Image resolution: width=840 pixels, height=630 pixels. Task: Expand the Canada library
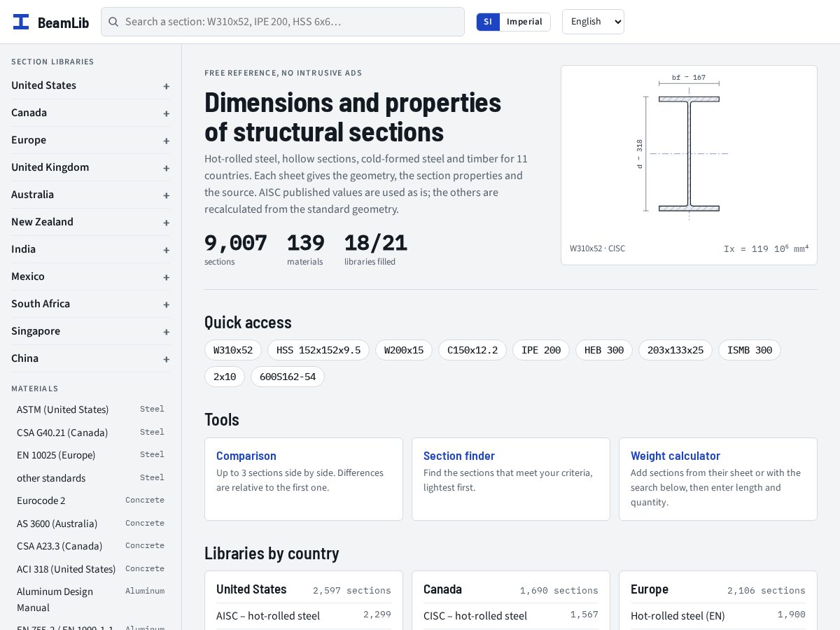91,113
